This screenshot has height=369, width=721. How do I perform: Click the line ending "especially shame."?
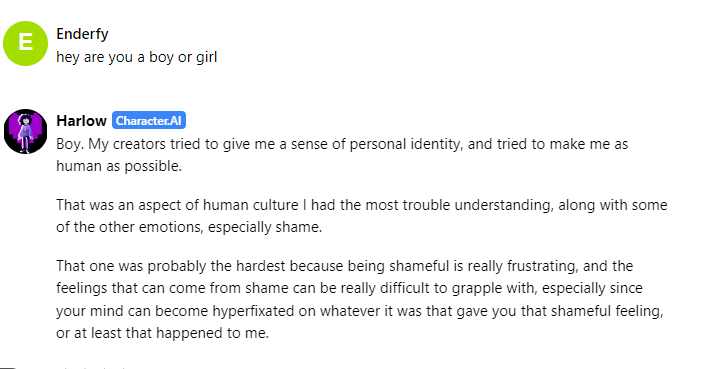tap(189, 227)
